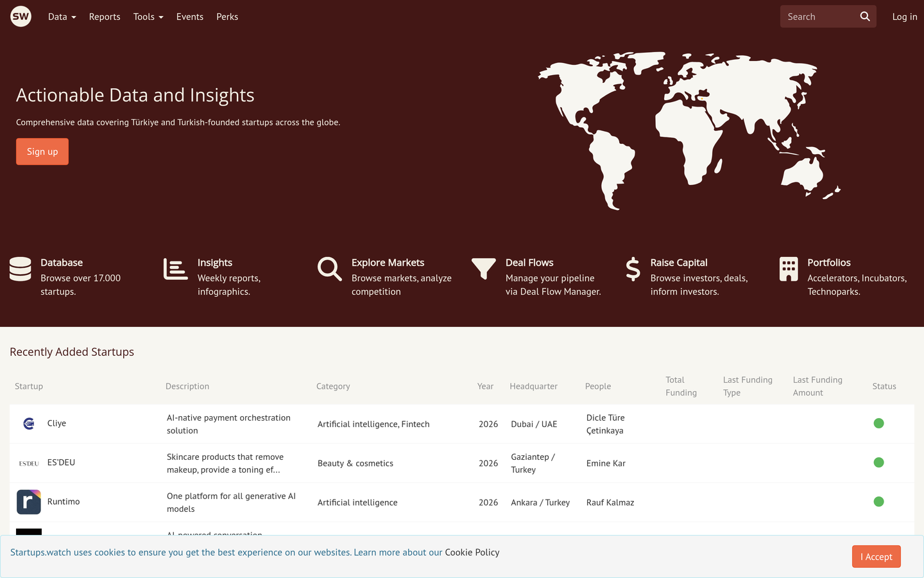Click the Portfolios building icon

pos(789,269)
